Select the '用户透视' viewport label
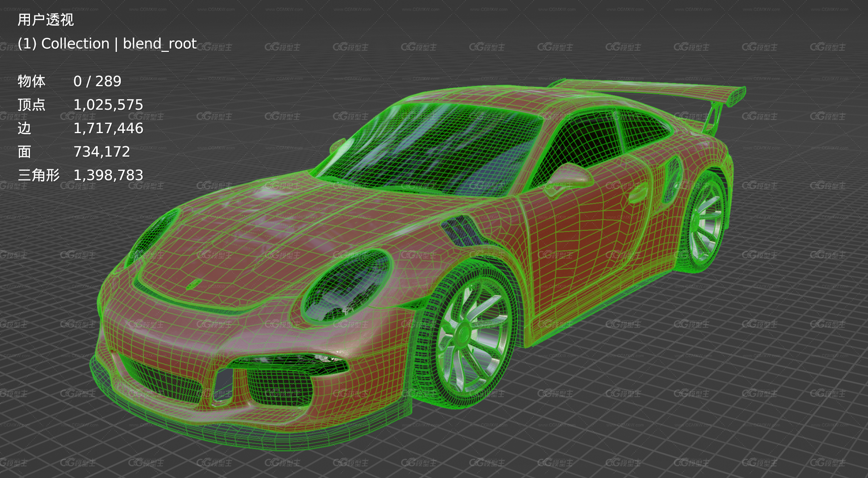868x478 pixels. 46,20
